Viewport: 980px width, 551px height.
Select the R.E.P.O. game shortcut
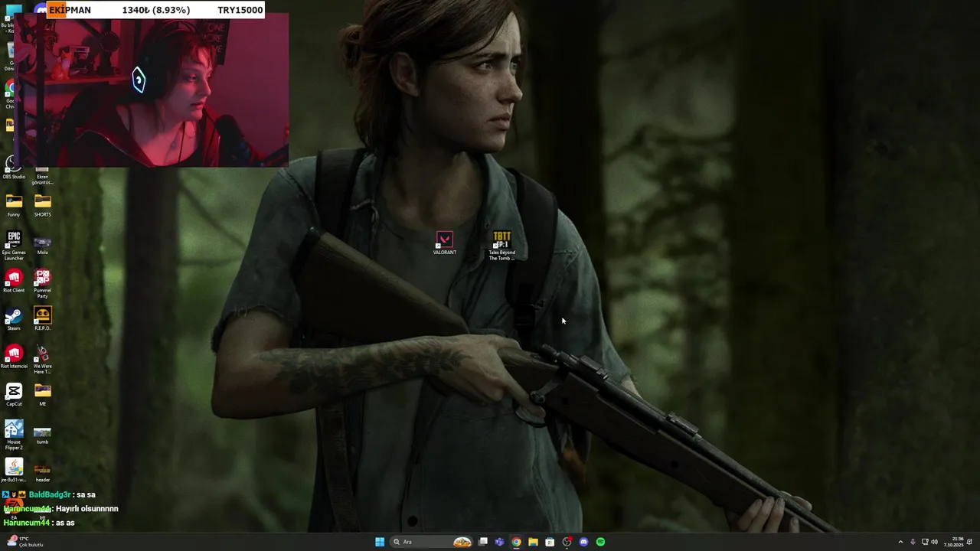[x=42, y=319]
